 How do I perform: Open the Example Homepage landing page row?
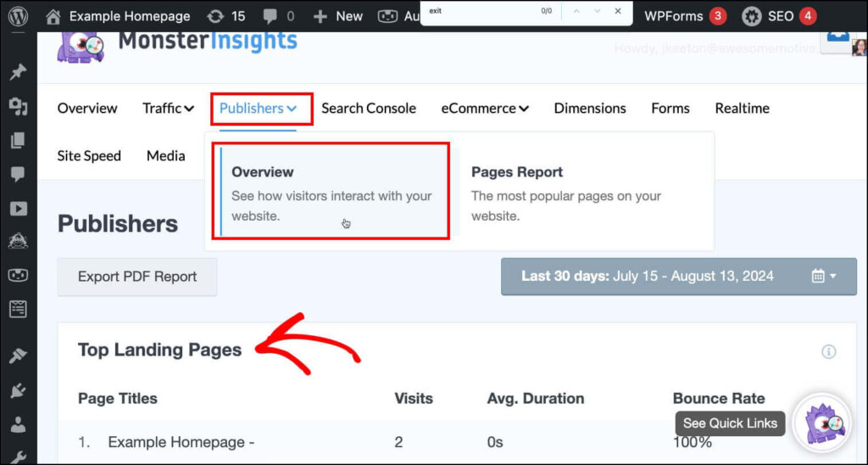(x=457, y=442)
